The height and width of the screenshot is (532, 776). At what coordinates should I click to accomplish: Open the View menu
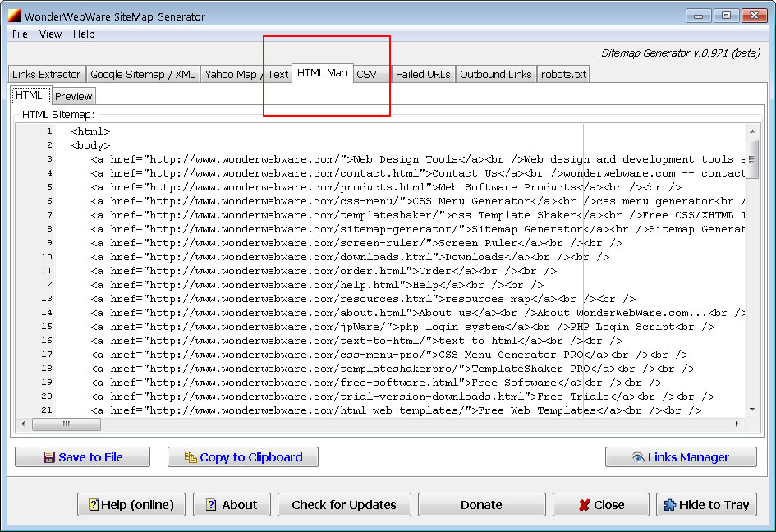tap(50, 34)
